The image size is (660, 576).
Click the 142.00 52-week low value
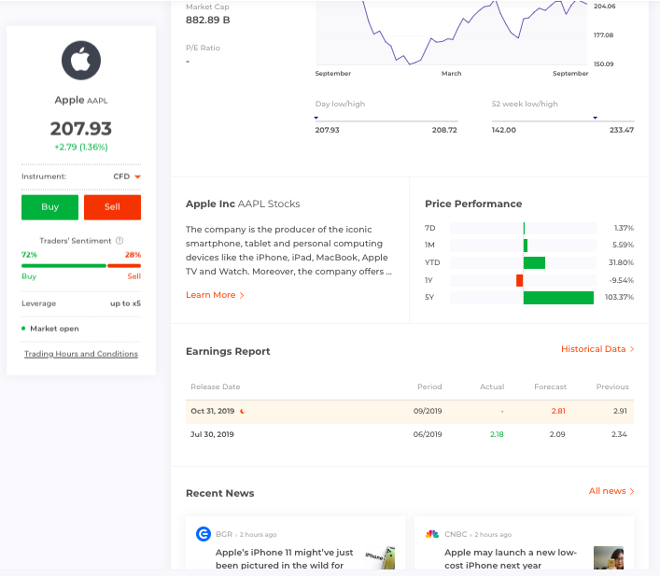pos(504,130)
